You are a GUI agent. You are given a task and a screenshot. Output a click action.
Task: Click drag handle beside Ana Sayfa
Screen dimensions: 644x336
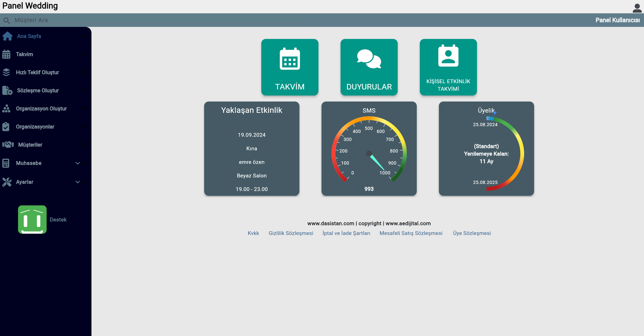tap(84, 36)
